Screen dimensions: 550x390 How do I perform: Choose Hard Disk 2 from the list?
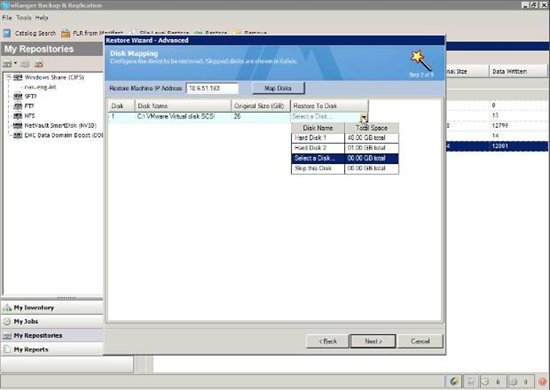[345, 148]
